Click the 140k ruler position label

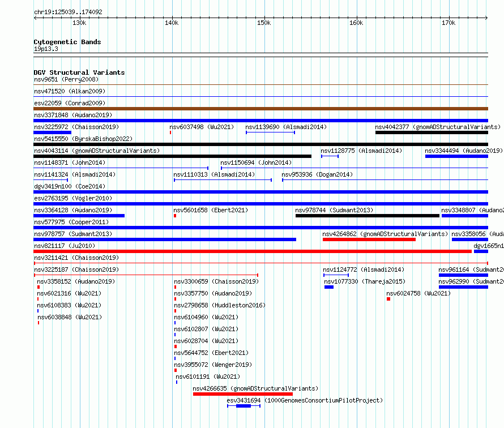[x=172, y=23]
